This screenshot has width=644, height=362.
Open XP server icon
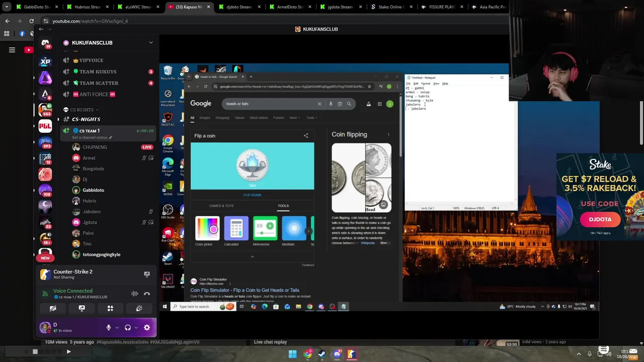(45, 61)
